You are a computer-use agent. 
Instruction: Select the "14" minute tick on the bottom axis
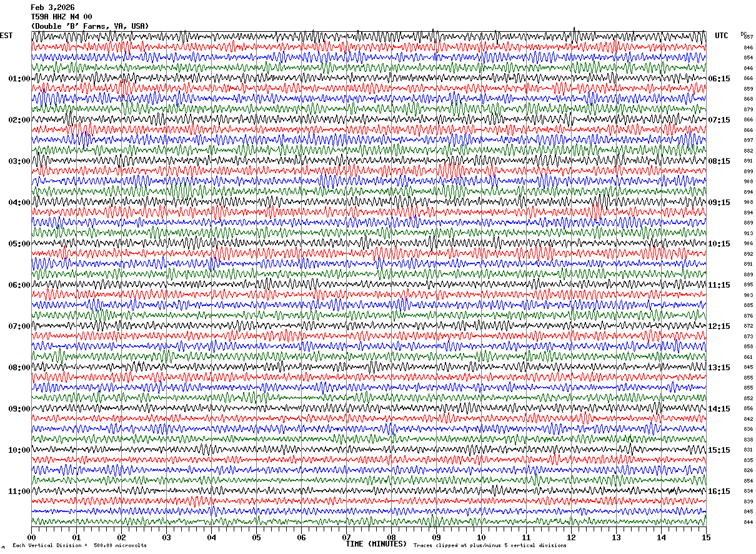point(661,537)
